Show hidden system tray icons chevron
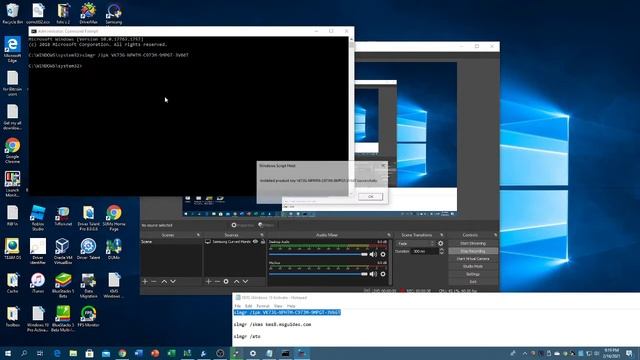Screen dimensions: 640x360 coord(525,353)
